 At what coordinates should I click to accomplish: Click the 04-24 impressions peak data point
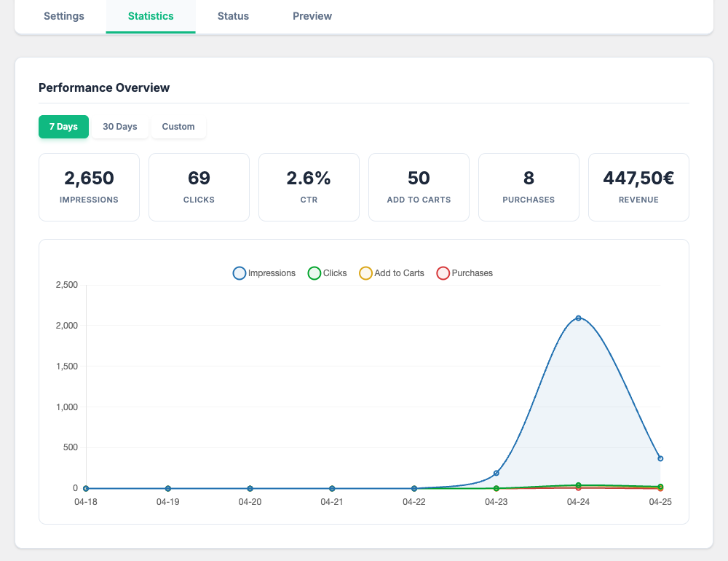(578, 318)
